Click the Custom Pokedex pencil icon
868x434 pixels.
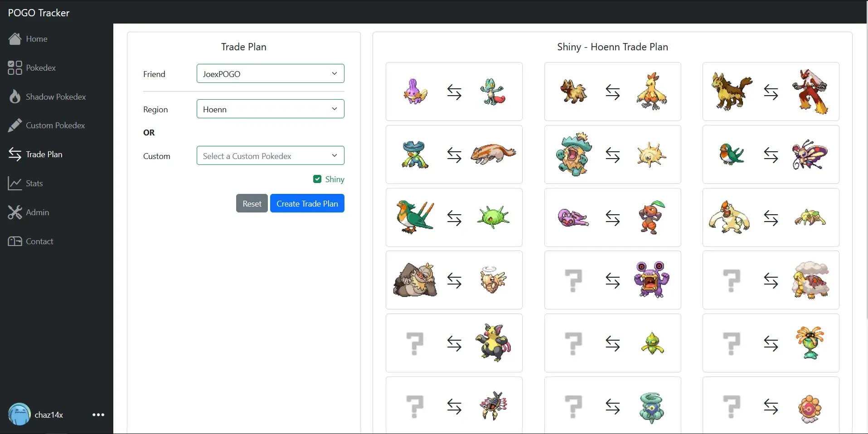pos(15,125)
